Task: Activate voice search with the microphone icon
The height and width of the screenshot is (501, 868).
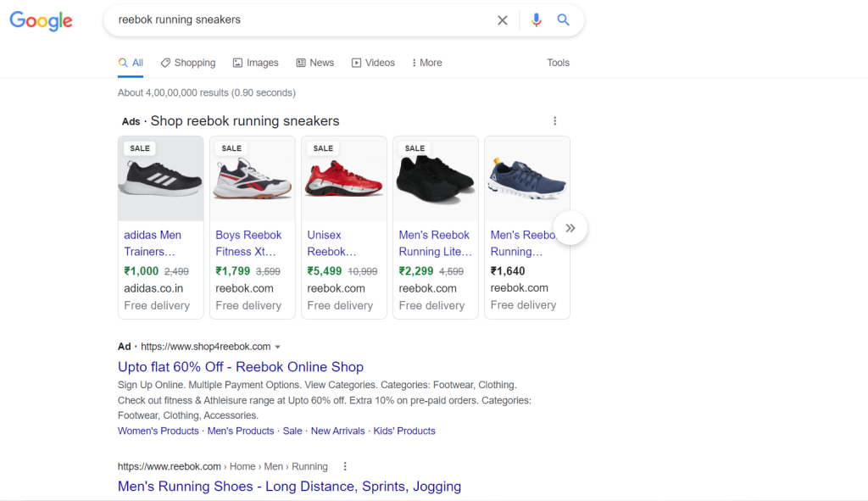Action: (536, 19)
